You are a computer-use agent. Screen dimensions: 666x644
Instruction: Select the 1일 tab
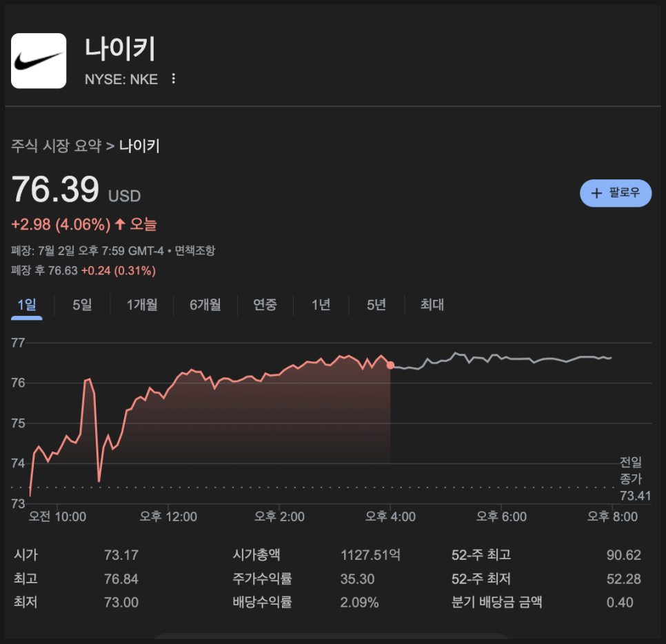coord(27,305)
